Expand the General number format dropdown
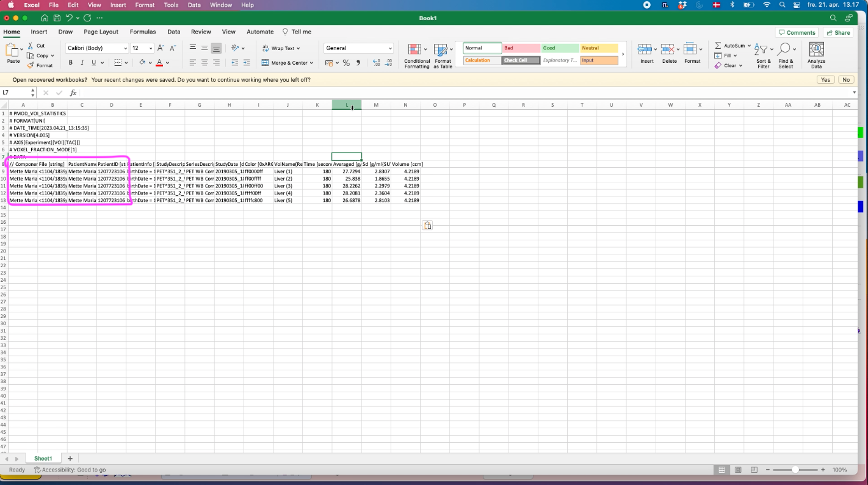 [390, 48]
